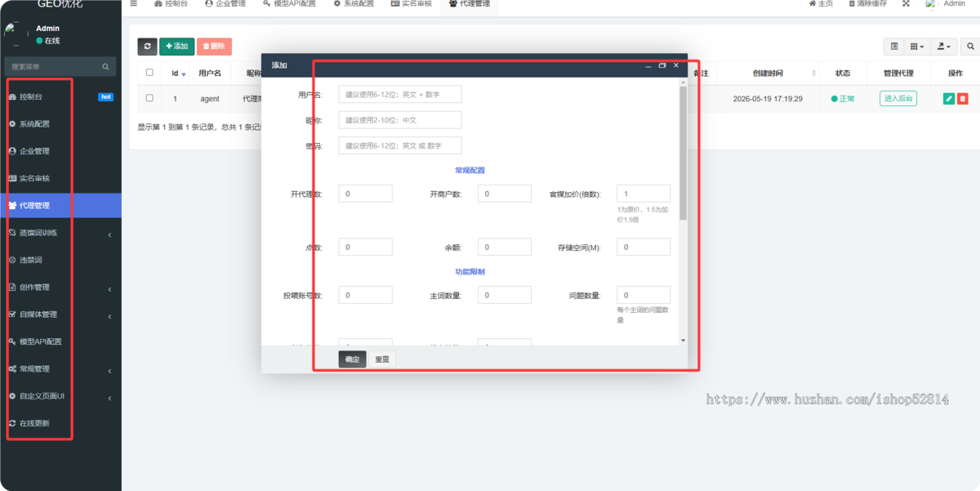Select 代理管理 in the sidebar
Image resolution: width=980 pixels, height=491 pixels.
coord(60,206)
